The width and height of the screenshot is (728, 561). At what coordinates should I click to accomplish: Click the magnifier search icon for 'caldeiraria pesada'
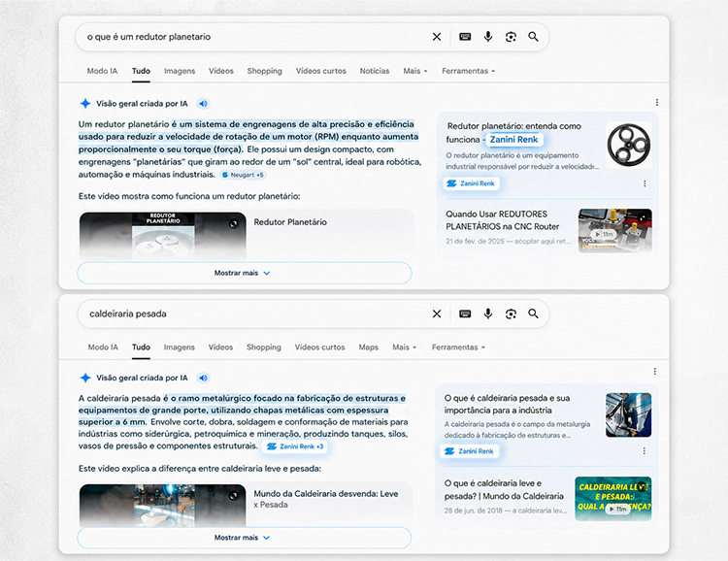[x=533, y=313]
